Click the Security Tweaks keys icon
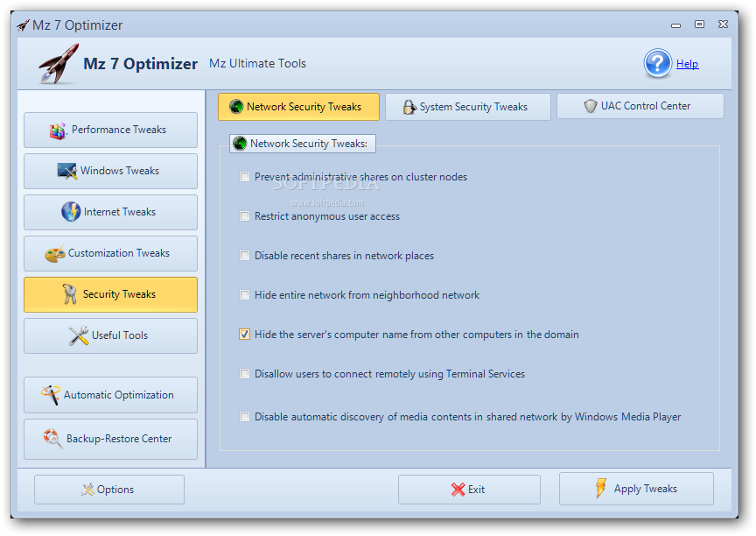The height and width of the screenshot is (536, 756). tap(70, 293)
